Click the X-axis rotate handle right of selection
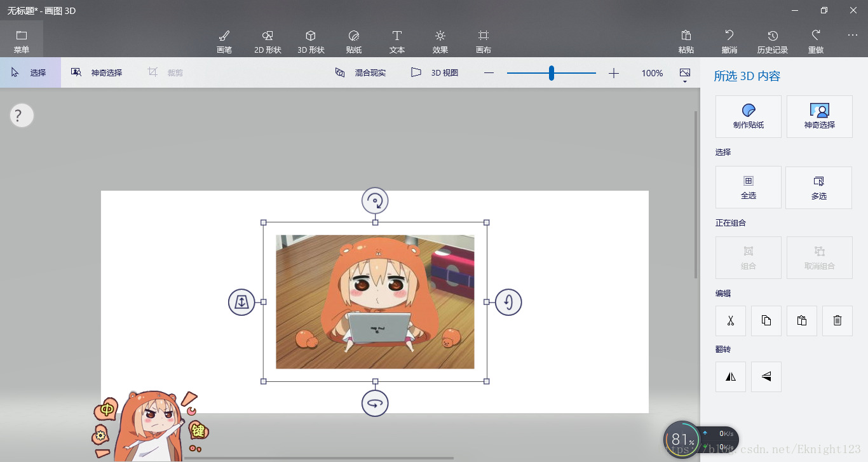 click(x=508, y=302)
